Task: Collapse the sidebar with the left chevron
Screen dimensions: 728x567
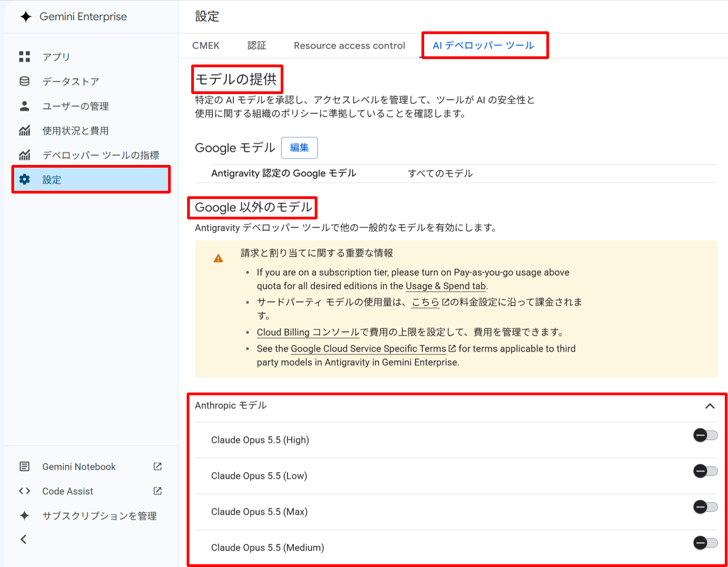Action: tap(24, 539)
